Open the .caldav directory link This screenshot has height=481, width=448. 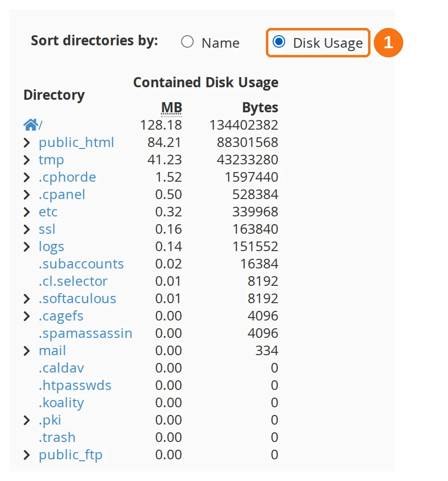[x=61, y=368]
